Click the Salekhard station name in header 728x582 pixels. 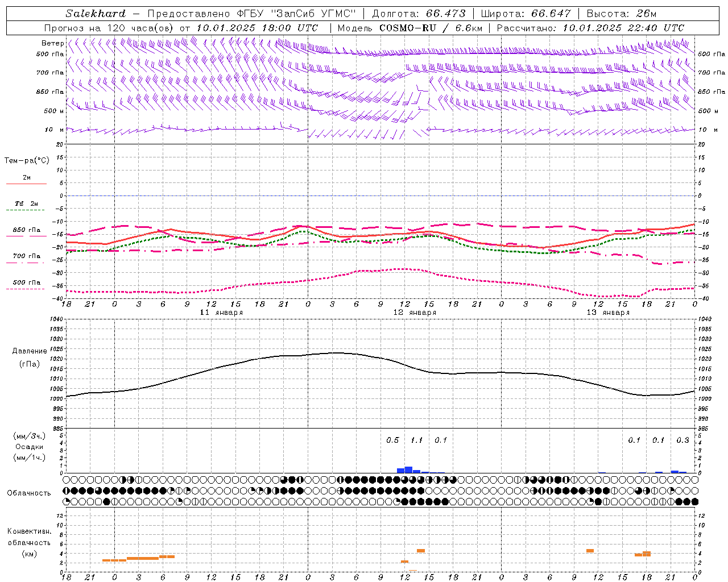point(96,14)
